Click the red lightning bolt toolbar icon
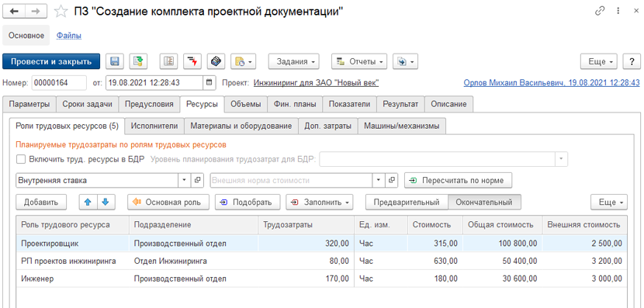 point(192,61)
